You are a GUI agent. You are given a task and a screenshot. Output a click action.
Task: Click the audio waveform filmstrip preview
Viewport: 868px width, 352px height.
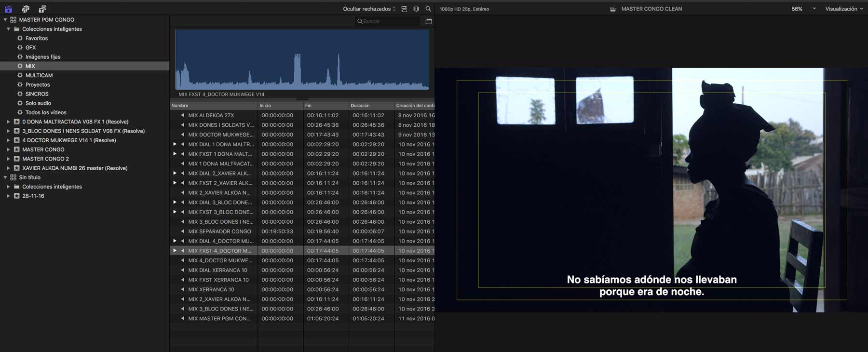pyautogui.click(x=302, y=60)
